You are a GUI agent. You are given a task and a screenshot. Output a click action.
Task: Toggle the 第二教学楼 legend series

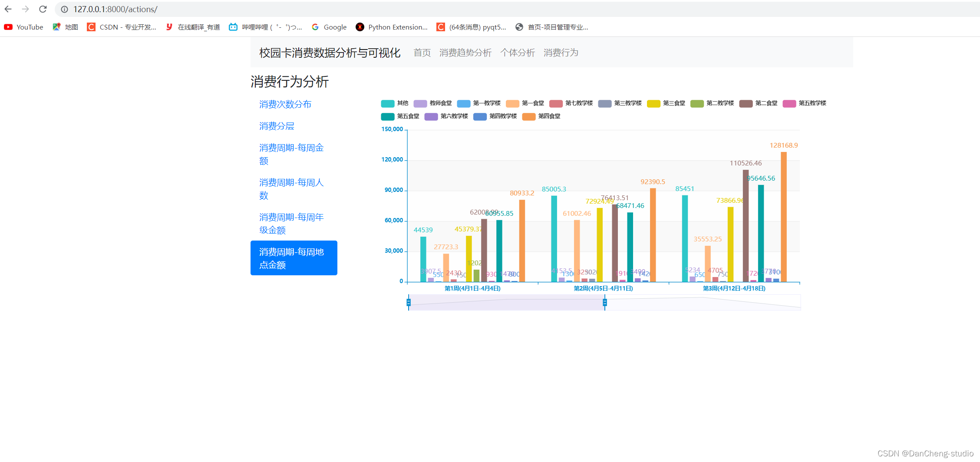click(712, 103)
